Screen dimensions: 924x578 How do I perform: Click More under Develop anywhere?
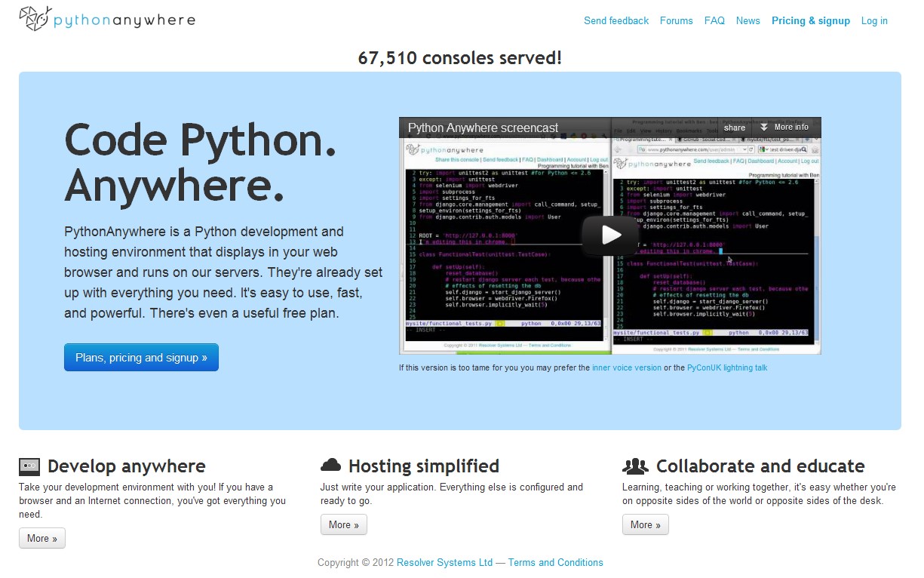click(x=41, y=538)
